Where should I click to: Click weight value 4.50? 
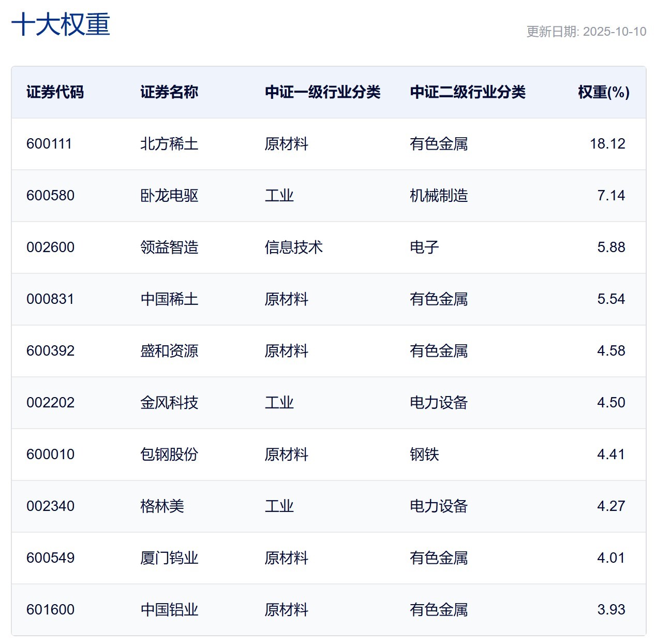[611, 403]
